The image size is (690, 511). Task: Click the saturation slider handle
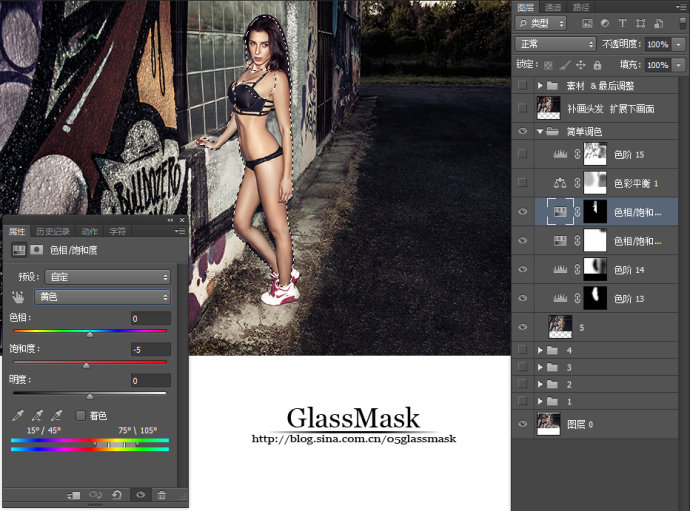pos(86,365)
